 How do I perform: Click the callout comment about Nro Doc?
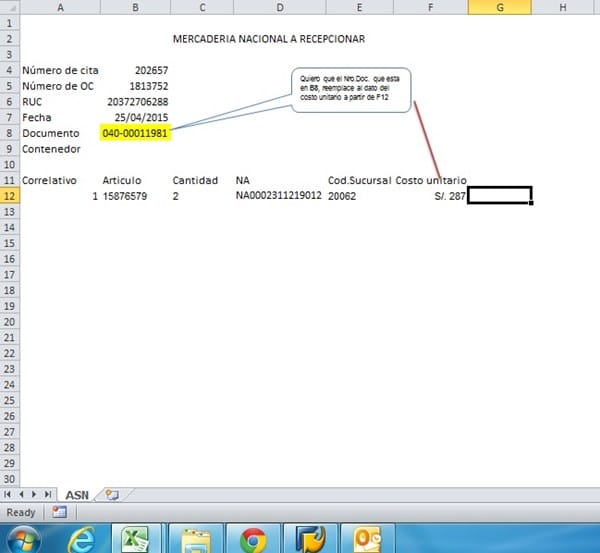(351, 90)
